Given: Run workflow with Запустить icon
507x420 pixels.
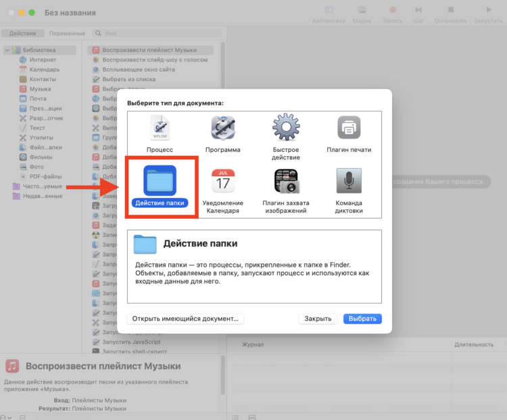Looking at the screenshot, I should (489, 10).
